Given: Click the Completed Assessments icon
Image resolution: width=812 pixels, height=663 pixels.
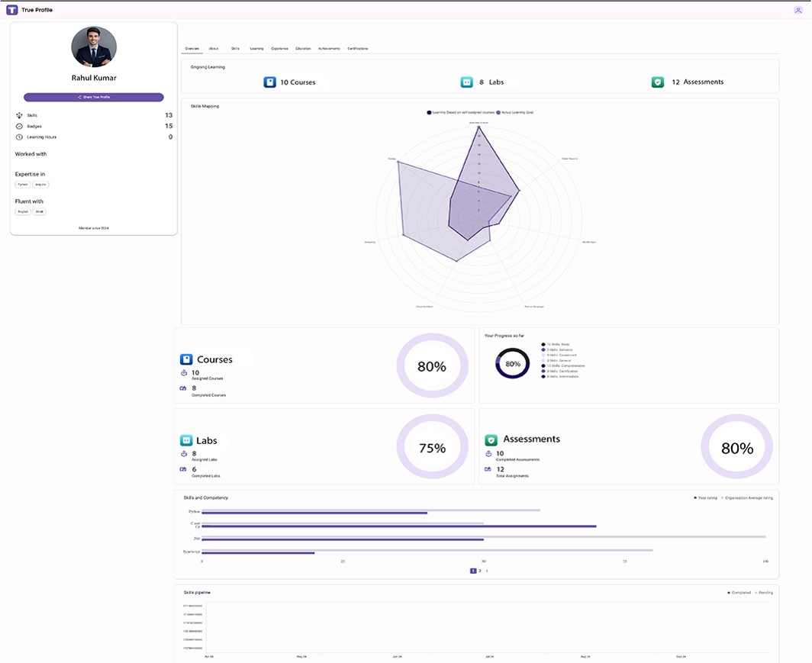Looking at the screenshot, I should 488,454.
